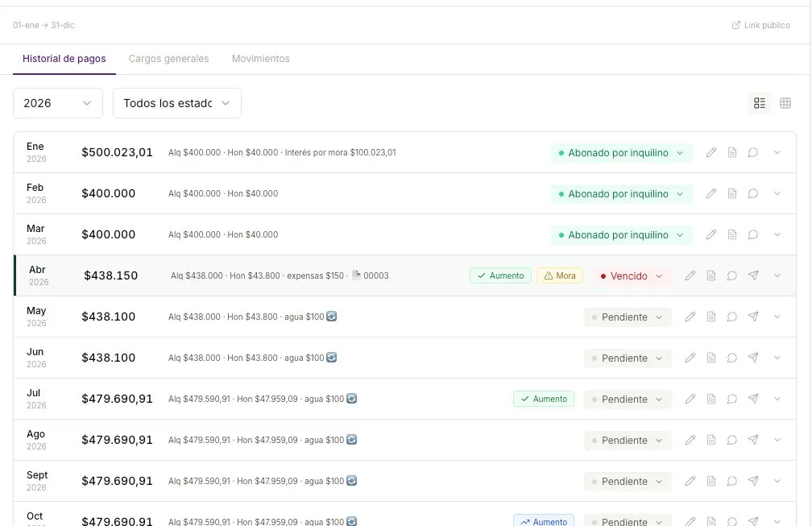The width and height of the screenshot is (812, 526).
Task: Change Feb status Abonado por inquilino
Action: click(x=621, y=193)
